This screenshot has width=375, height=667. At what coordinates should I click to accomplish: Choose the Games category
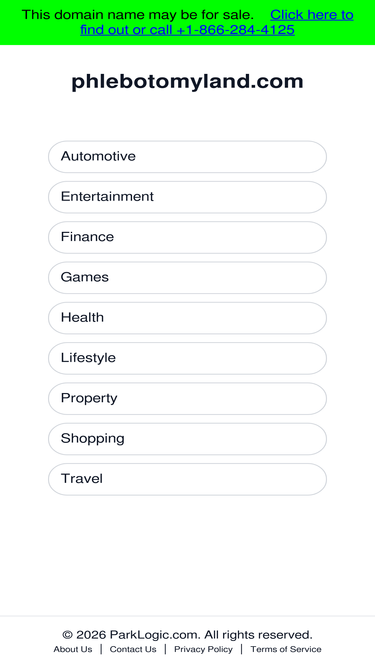coord(187,278)
